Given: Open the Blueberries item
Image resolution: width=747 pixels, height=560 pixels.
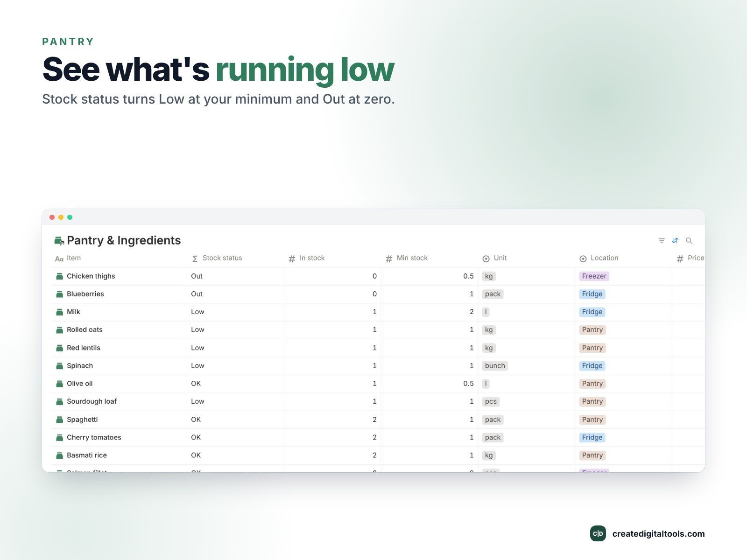Looking at the screenshot, I should (85, 294).
